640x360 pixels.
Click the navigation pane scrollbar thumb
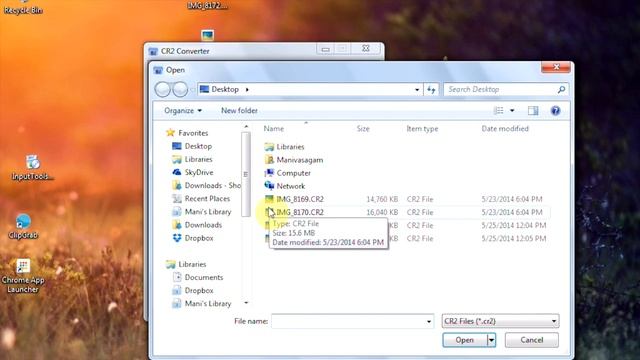245,175
